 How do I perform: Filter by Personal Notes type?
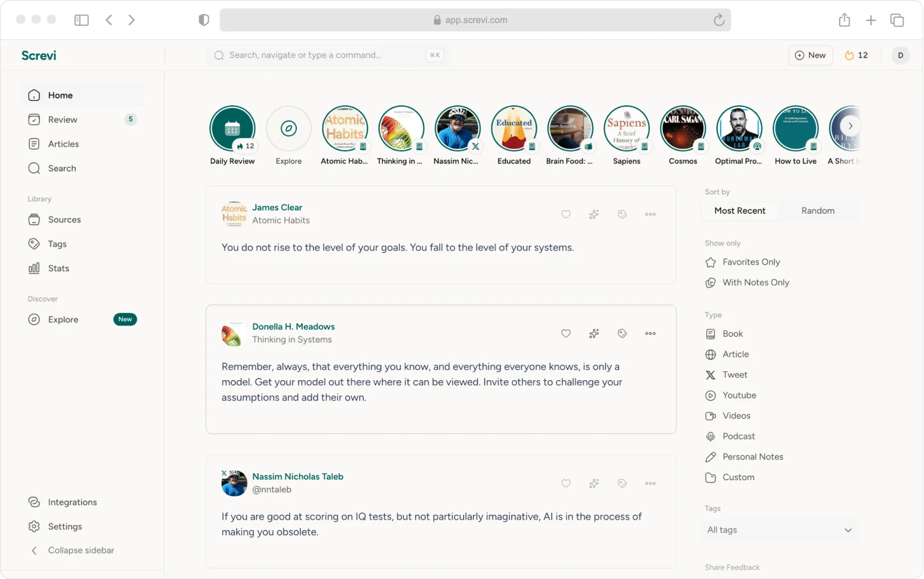click(744, 457)
